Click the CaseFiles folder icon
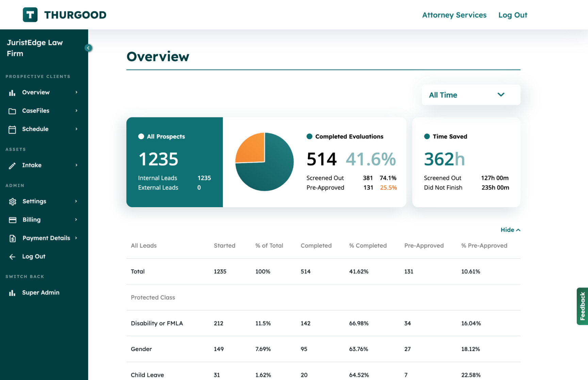The image size is (588, 380). [12, 111]
